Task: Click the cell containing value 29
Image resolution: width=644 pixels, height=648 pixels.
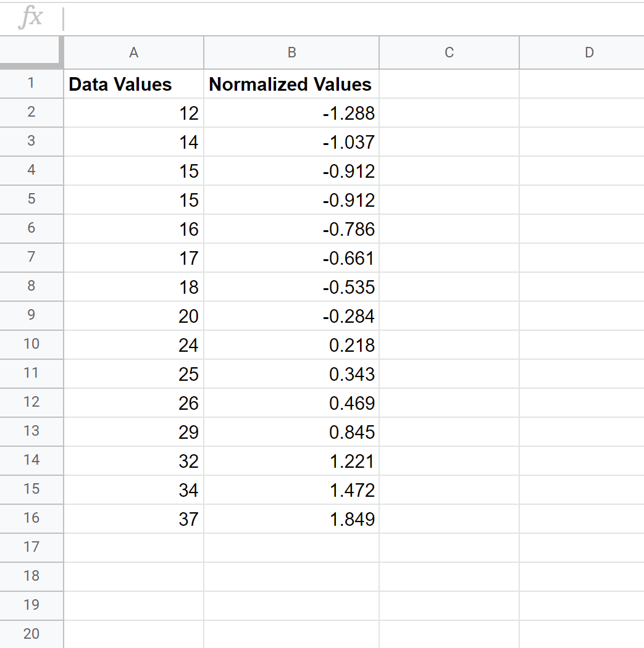Action: tap(133, 431)
